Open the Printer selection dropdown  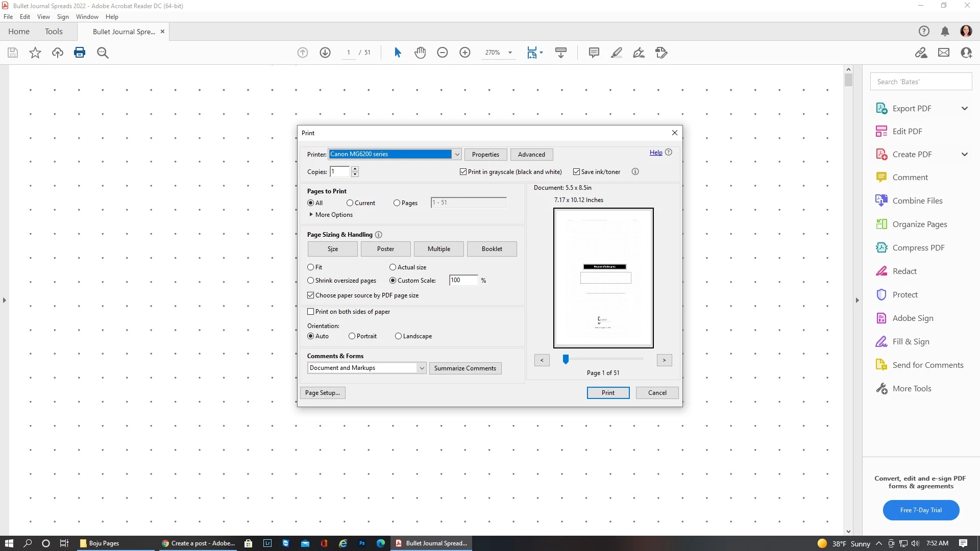tap(457, 154)
